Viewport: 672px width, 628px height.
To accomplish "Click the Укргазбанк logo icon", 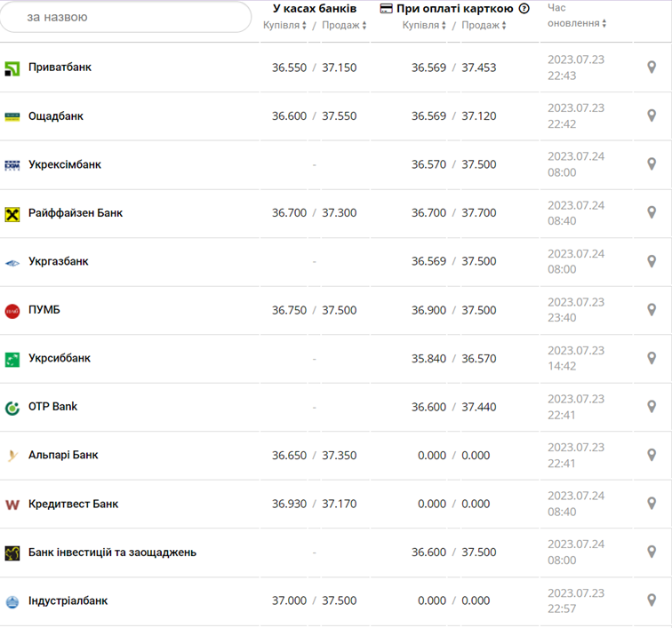I will pos(12,262).
